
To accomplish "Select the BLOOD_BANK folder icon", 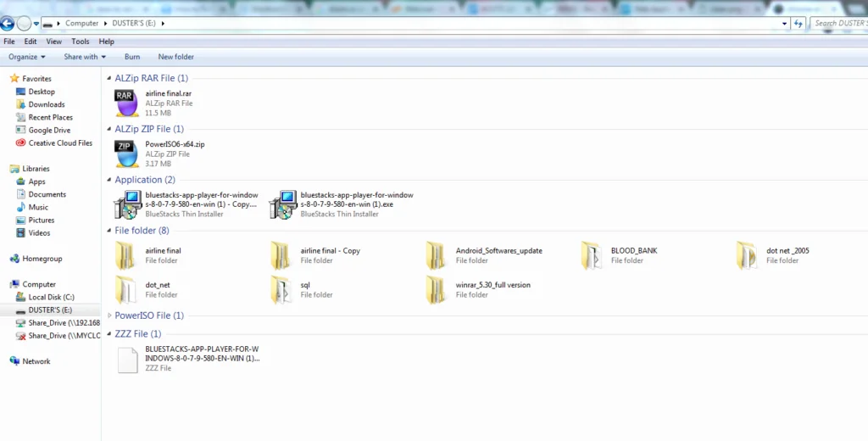I will tap(591, 255).
